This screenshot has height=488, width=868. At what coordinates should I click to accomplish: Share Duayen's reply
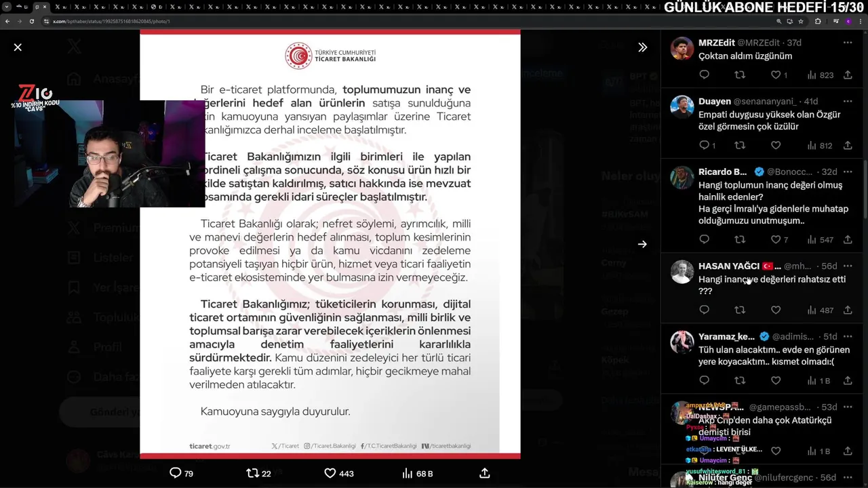pos(848,145)
